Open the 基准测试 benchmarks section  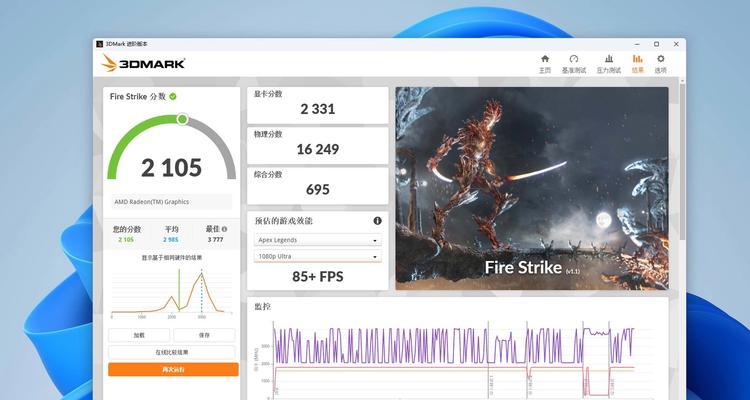(574, 64)
